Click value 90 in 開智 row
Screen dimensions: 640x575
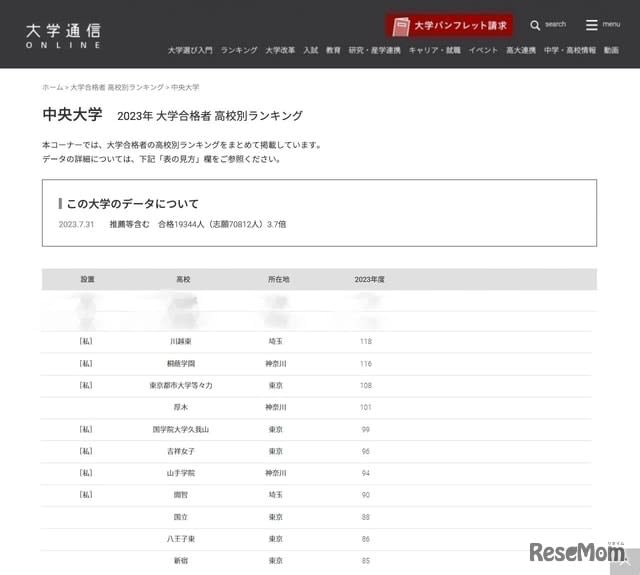pyautogui.click(x=366, y=495)
